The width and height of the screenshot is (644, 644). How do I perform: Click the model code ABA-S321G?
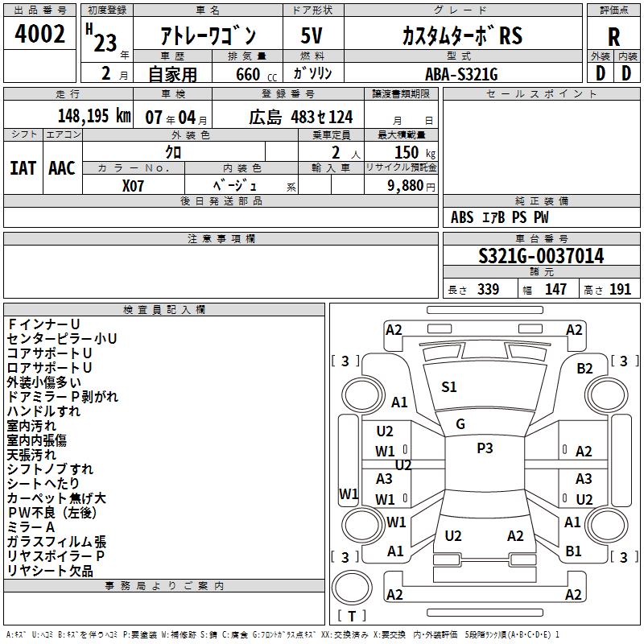point(461,74)
